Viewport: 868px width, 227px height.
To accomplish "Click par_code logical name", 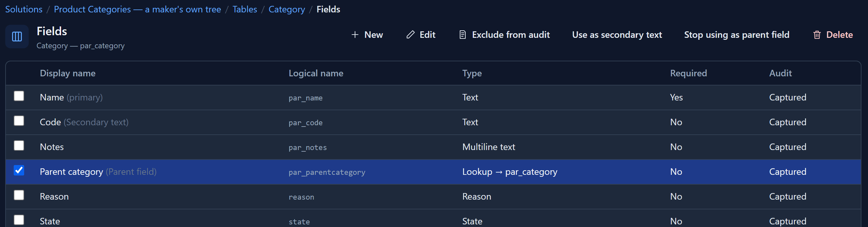I will point(306,123).
